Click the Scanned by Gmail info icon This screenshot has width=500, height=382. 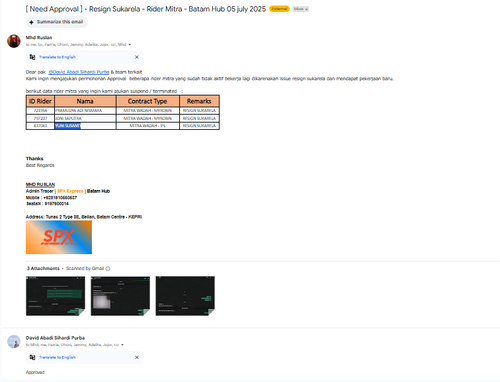[108, 269]
